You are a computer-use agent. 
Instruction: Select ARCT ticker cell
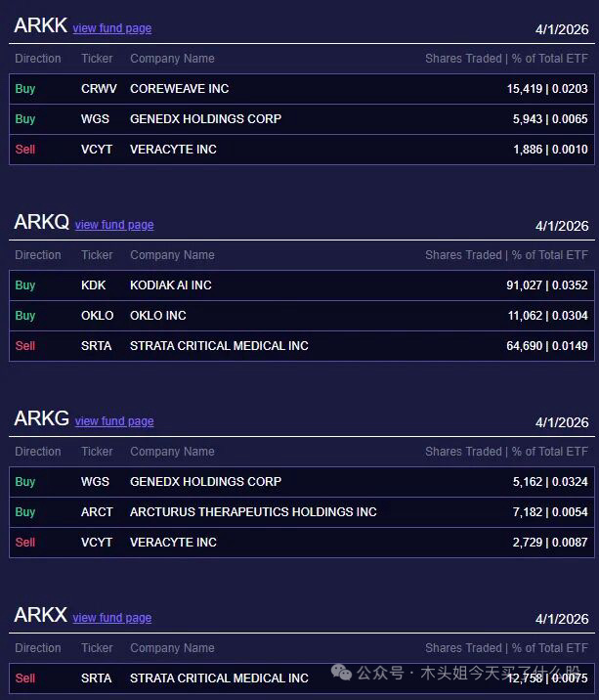97,512
